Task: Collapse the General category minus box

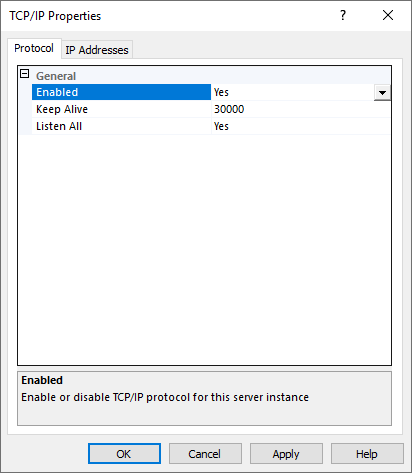Action: tap(24, 74)
